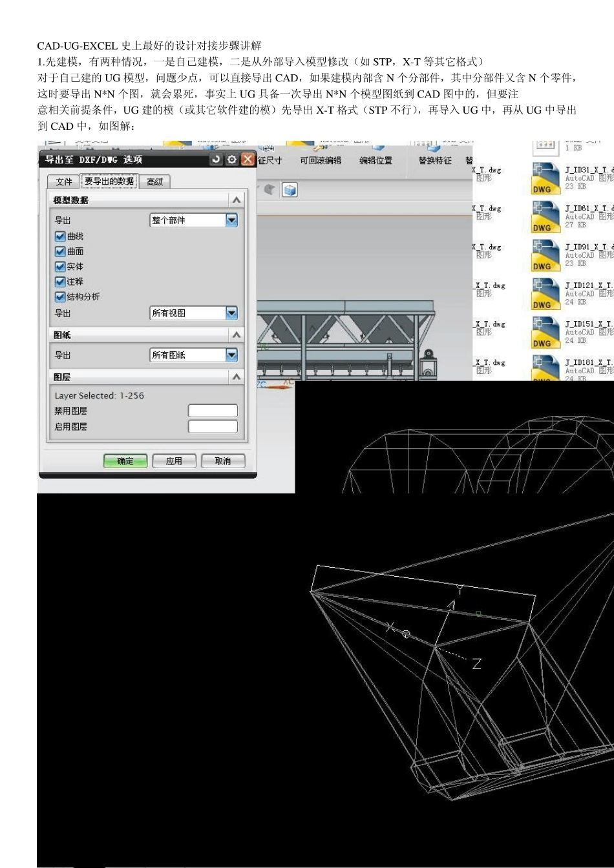
Task: Uncheck the 曲线 checkbox
Action: (60, 236)
